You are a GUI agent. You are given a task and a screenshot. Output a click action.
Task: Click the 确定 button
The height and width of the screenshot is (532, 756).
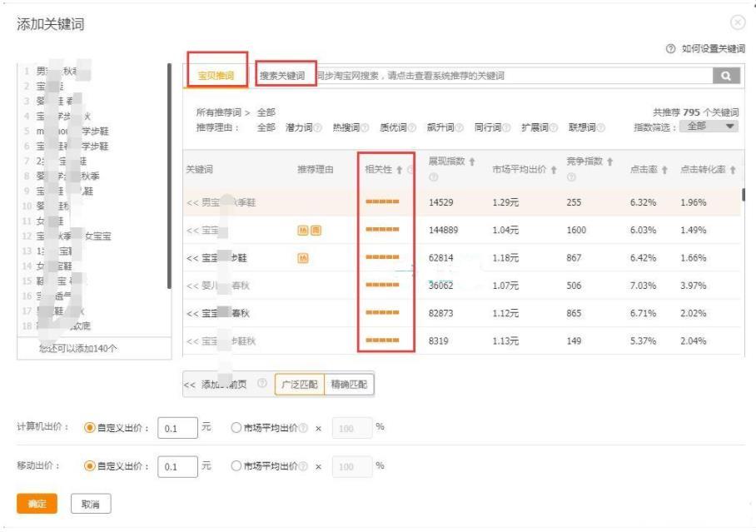(37, 504)
